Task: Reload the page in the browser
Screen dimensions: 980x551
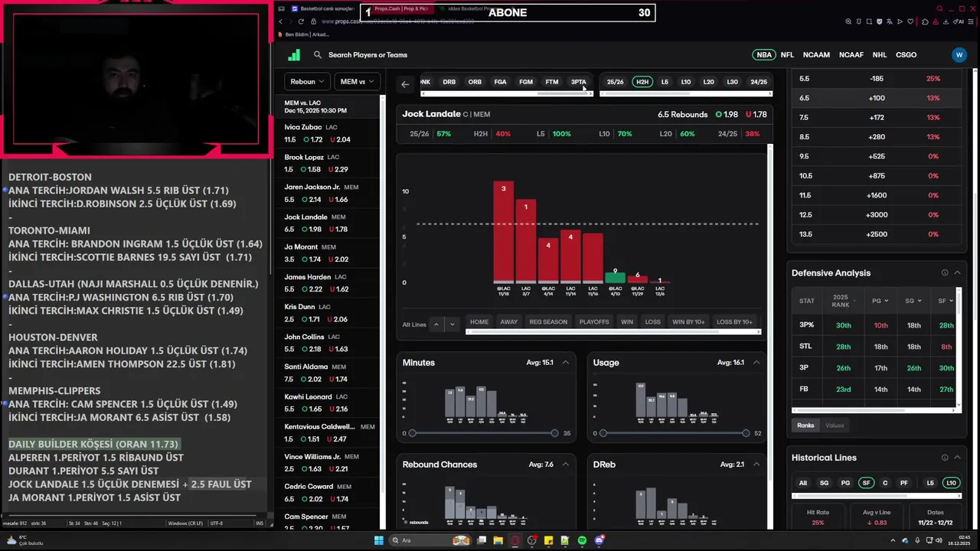Action: click(x=301, y=21)
